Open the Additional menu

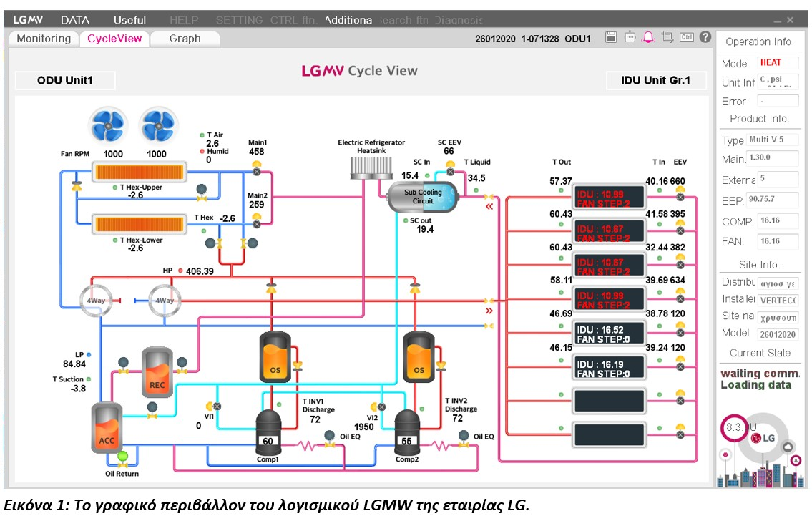(348, 20)
